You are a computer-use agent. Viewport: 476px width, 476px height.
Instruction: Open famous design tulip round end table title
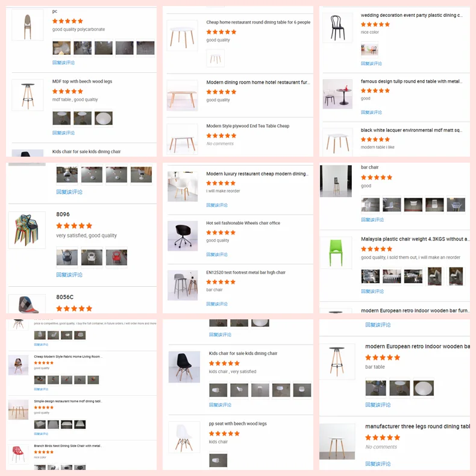[x=412, y=81]
